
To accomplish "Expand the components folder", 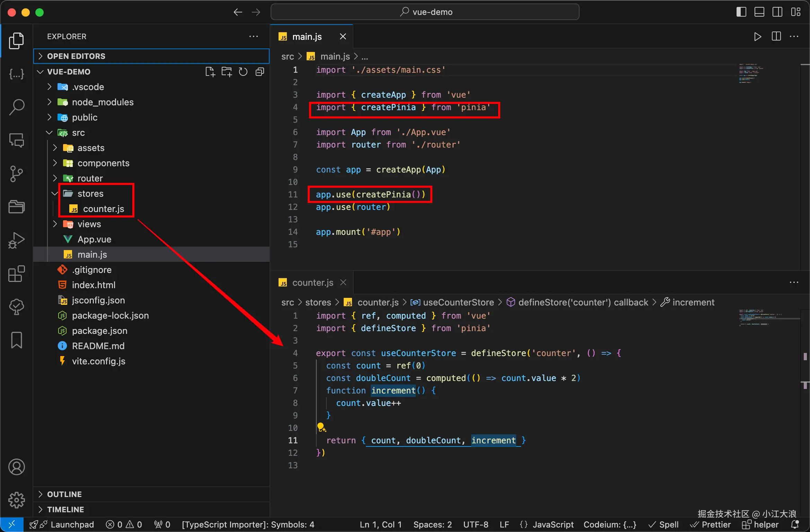I will pyautogui.click(x=103, y=163).
